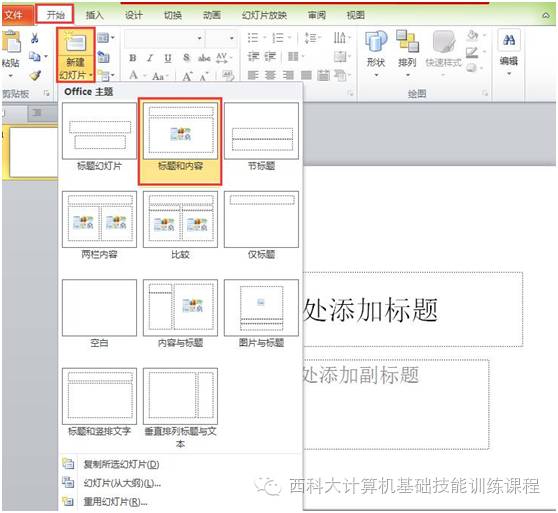Open the 视图 ribbon tab
The width and height of the screenshot is (558, 513).
(356, 15)
